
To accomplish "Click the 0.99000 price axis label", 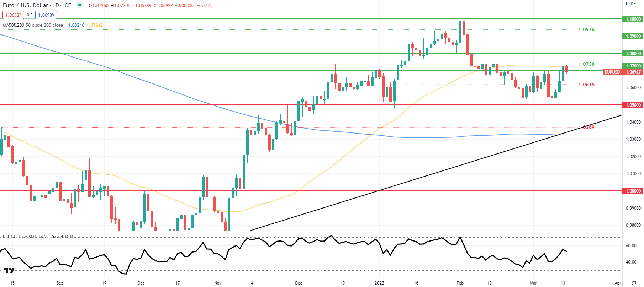I will 633,208.
